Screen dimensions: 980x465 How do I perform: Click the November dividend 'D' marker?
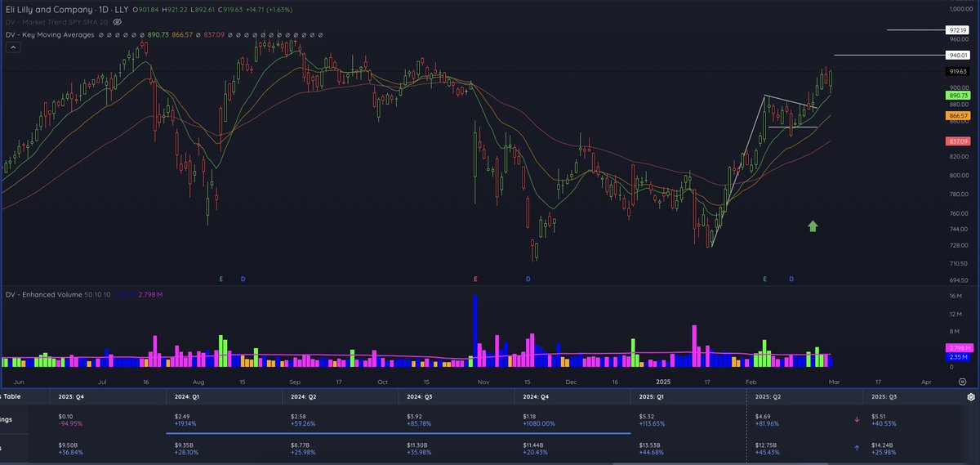(x=528, y=279)
